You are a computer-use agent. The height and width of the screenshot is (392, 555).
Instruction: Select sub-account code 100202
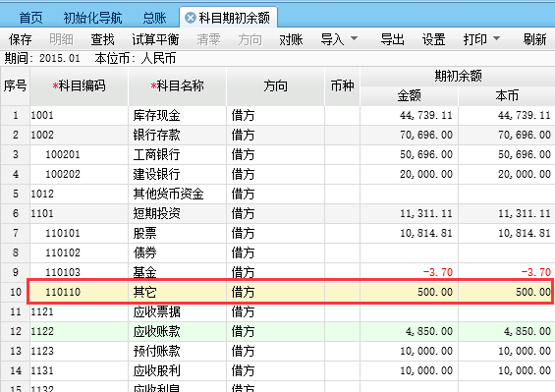click(x=80, y=174)
